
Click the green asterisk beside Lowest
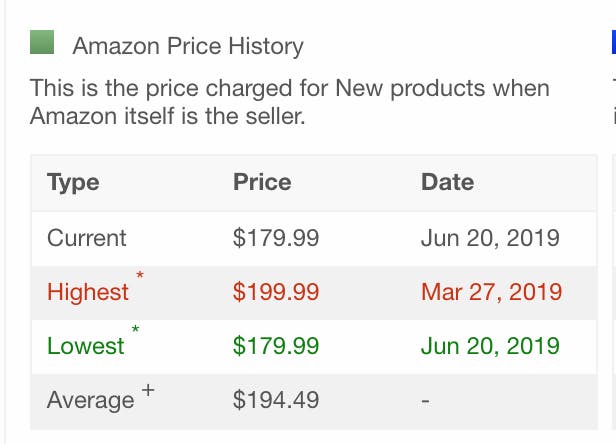pos(136,329)
